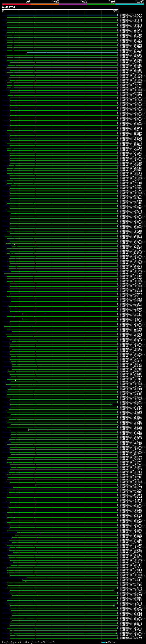
Task: Click the orange ~40% identity legend segment
Action: pyautogui.click(x=45, y=4)
